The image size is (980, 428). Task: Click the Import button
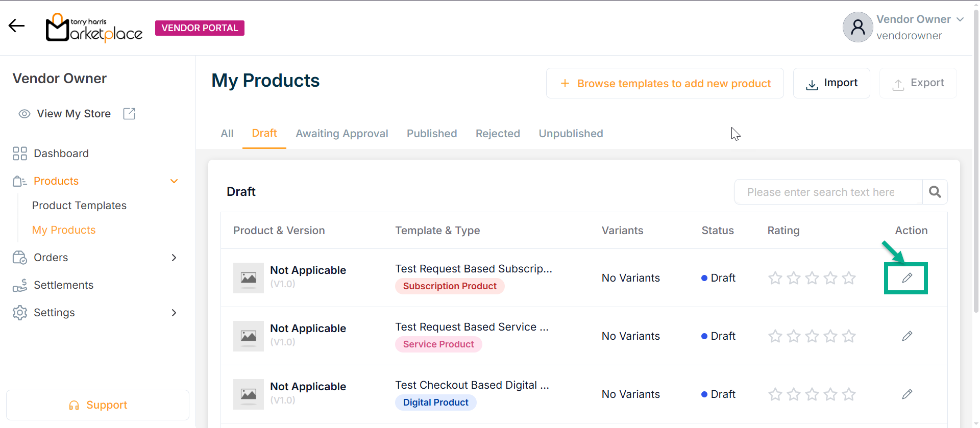(831, 83)
